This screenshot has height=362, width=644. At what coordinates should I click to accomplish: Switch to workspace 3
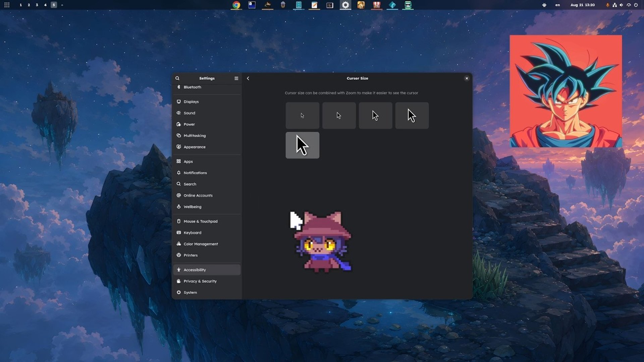pos(37,5)
